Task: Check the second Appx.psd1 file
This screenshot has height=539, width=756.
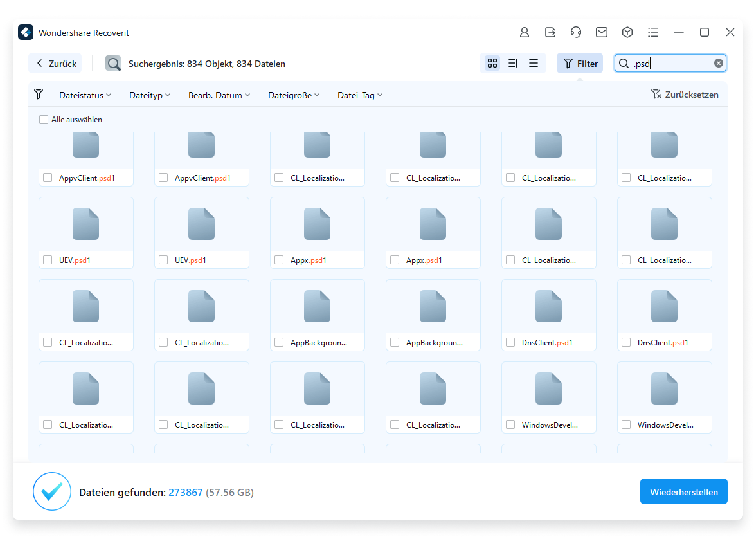Action: click(x=395, y=260)
